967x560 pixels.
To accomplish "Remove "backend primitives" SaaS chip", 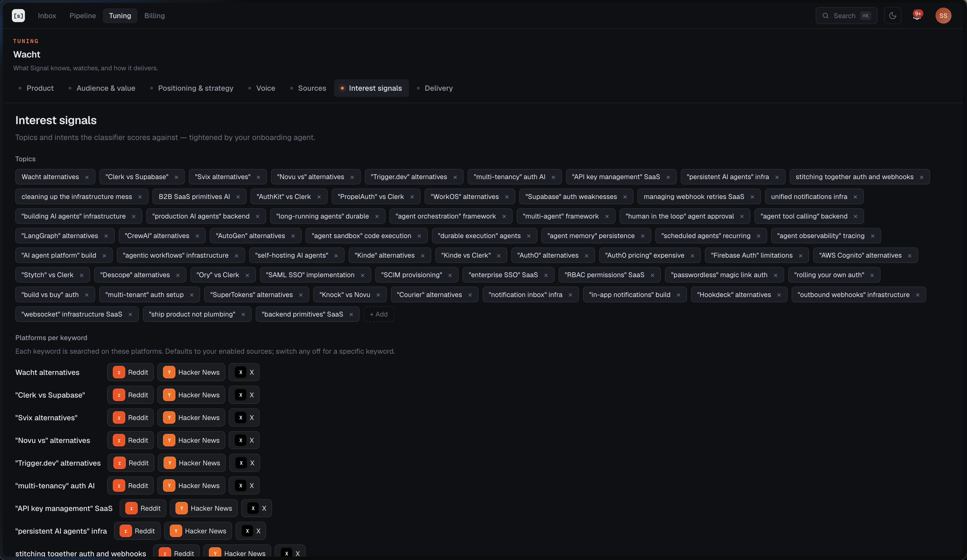I will [x=351, y=314].
